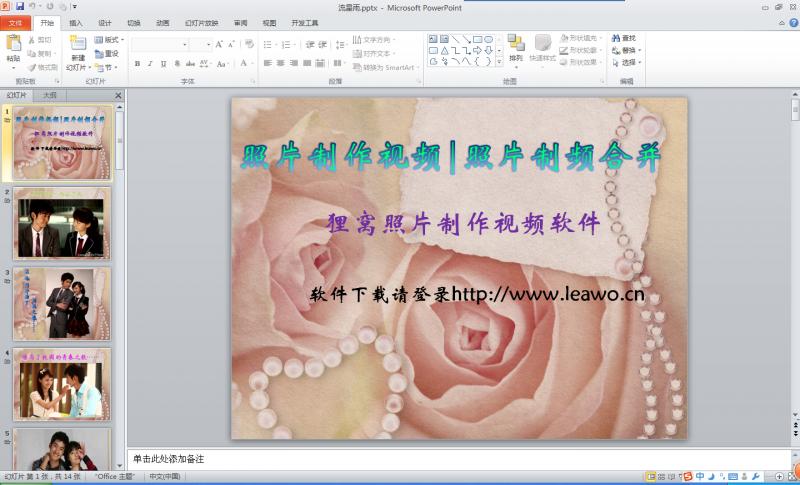The height and width of the screenshot is (485, 800).
Task: Toggle Underline formatting
Action: pos(163,64)
